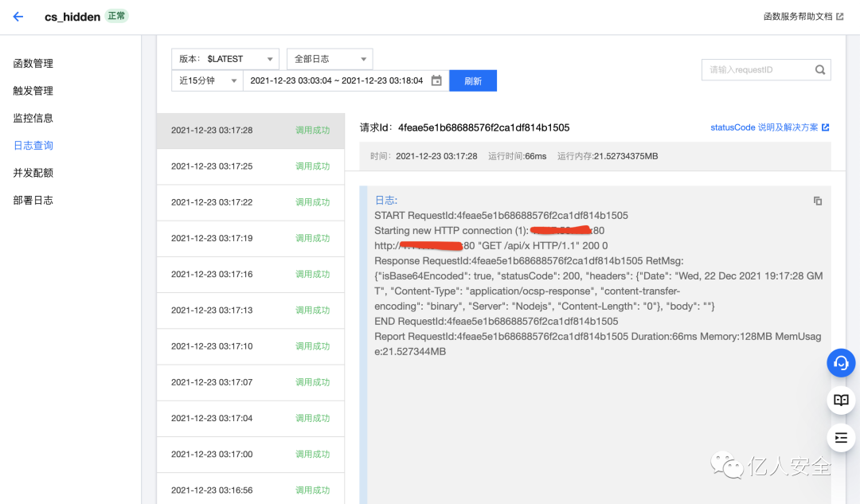Select log entry 2021-12-23 03:17:10
860x504 pixels.
[x=251, y=346]
